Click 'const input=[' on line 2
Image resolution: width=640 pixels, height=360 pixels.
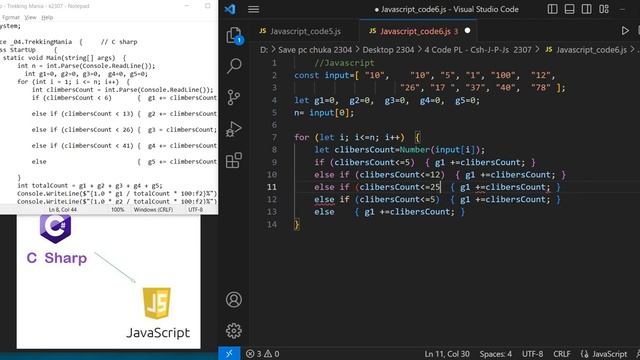[327, 76]
